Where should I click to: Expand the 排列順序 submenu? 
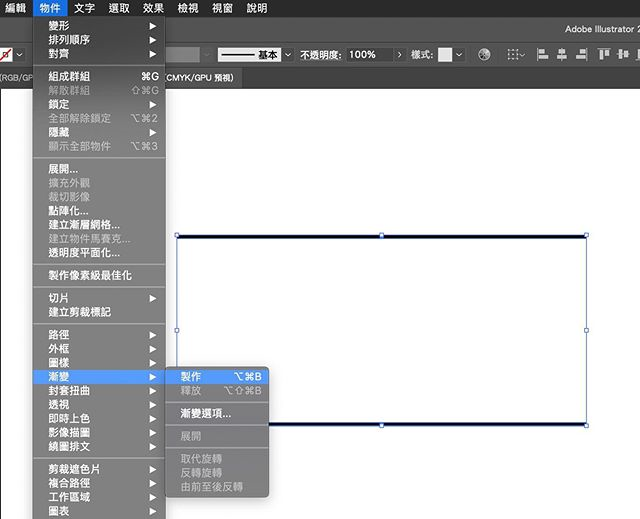click(x=99, y=40)
